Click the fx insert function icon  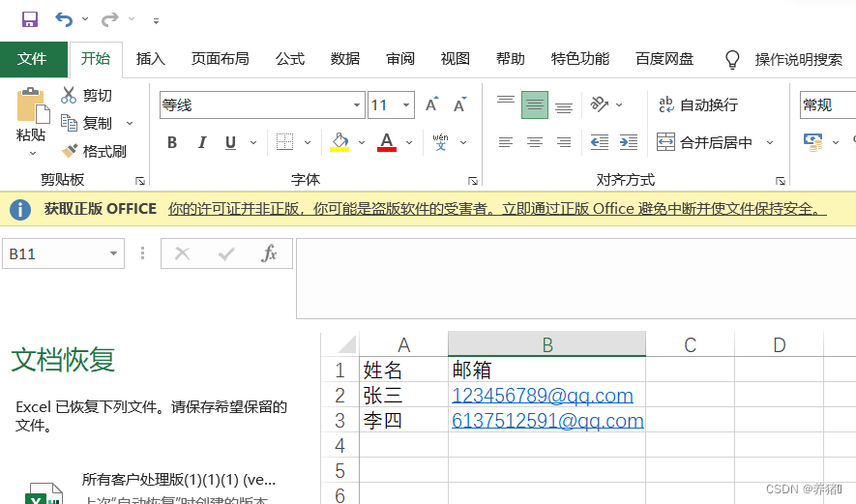point(269,253)
